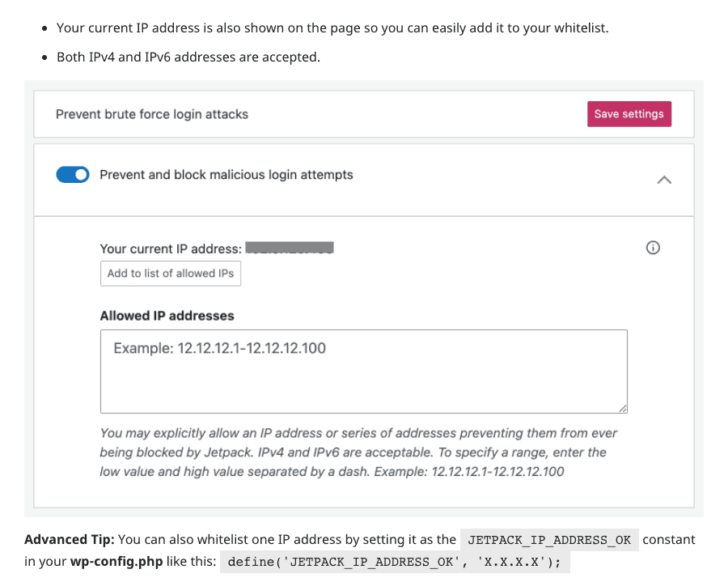The height and width of the screenshot is (582, 728).
Task: Click the 'Prevent brute force login attacks' heading
Action: pos(152,114)
